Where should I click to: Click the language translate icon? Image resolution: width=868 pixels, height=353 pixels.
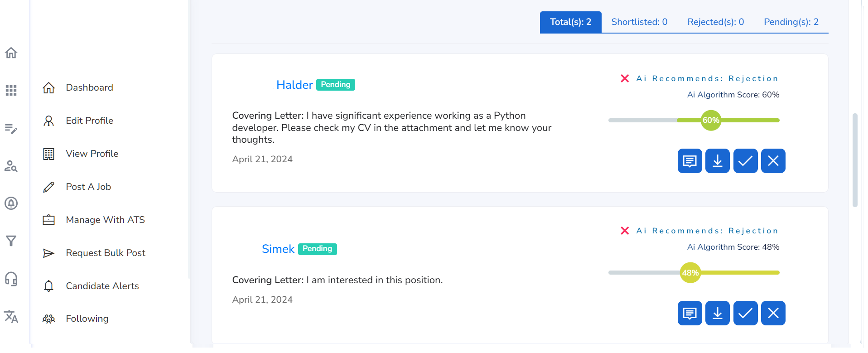tap(11, 316)
